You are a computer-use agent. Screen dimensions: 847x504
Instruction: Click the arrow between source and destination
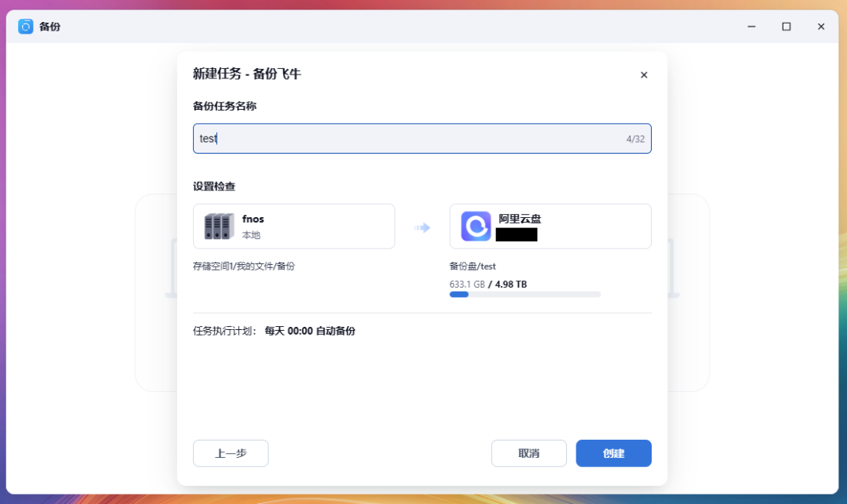tap(422, 228)
